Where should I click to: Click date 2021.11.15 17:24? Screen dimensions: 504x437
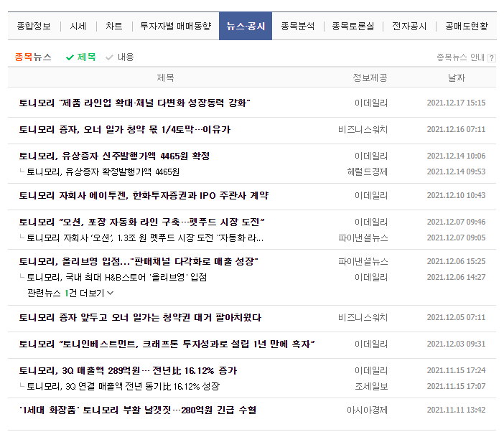456,370
